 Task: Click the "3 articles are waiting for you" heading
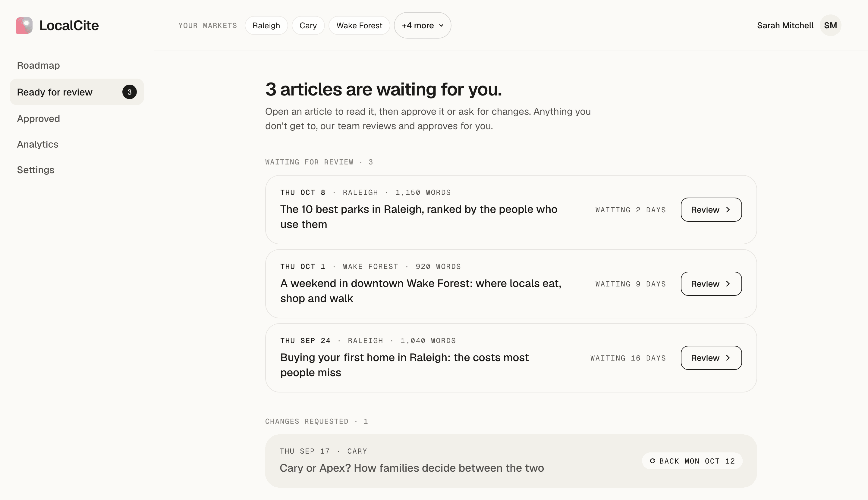tap(383, 89)
